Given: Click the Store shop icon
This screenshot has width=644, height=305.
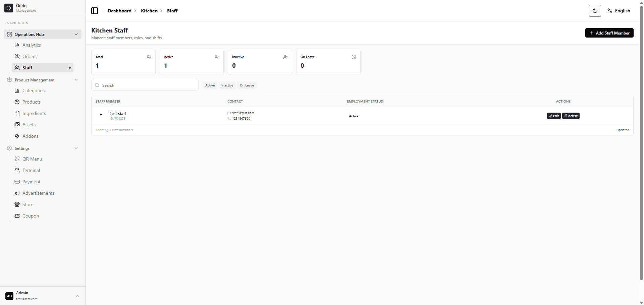Looking at the screenshot, I should (x=17, y=204).
